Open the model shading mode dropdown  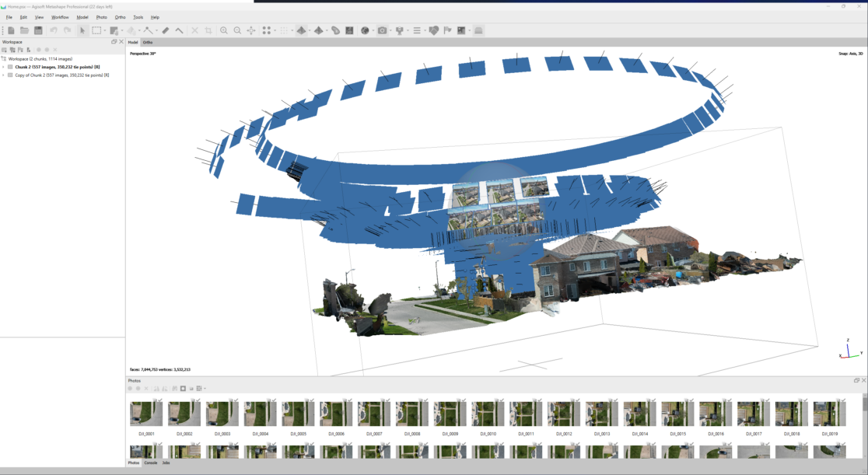coord(310,30)
